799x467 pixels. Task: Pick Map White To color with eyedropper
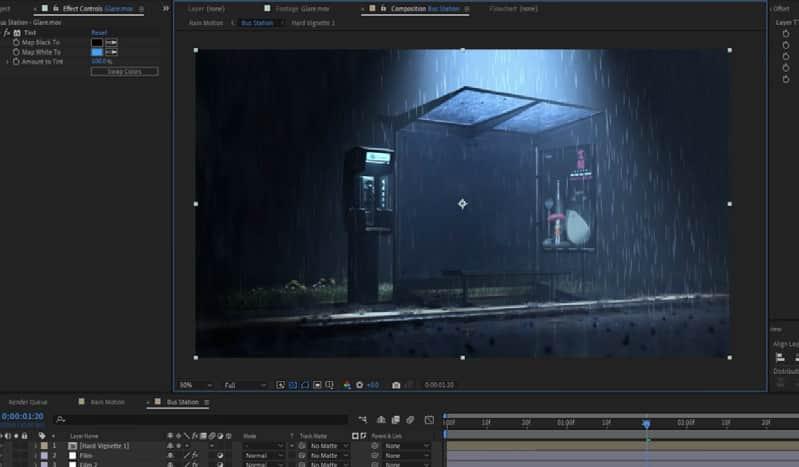pyautogui.click(x=112, y=52)
